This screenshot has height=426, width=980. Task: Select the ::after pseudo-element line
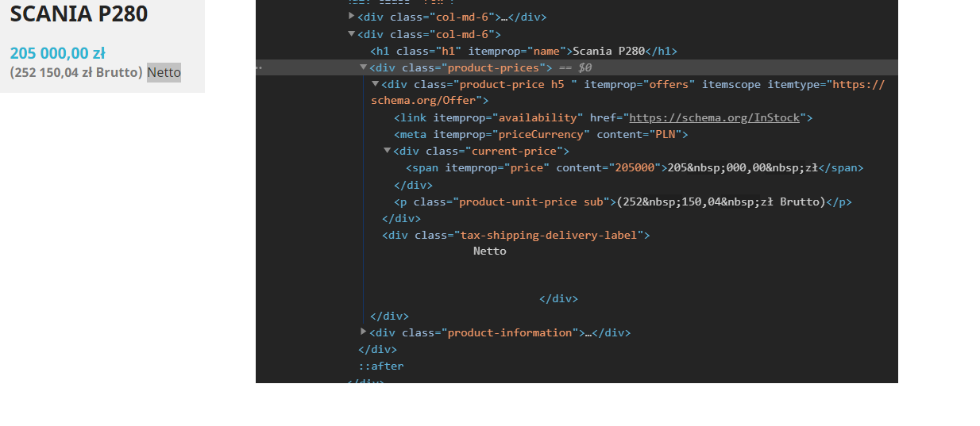(x=381, y=367)
